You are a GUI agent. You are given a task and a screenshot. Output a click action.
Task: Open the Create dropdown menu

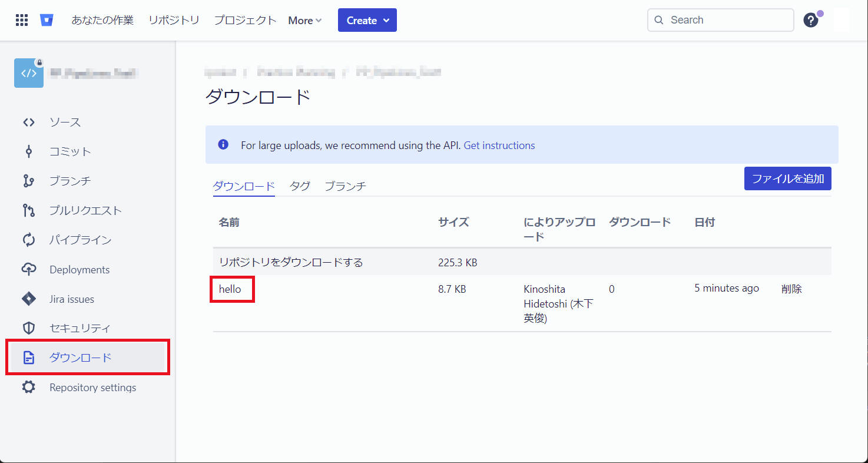click(x=367, y=19)
